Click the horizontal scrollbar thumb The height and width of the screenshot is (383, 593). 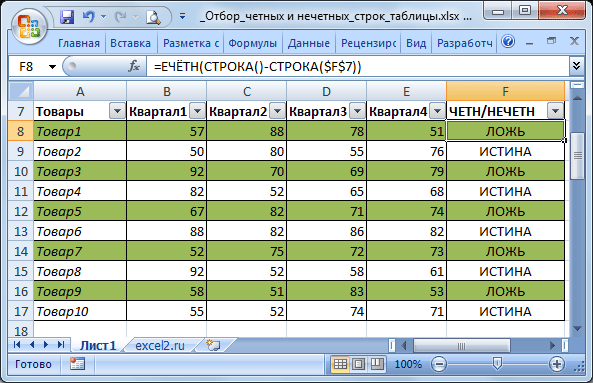[x=461, y=346]
